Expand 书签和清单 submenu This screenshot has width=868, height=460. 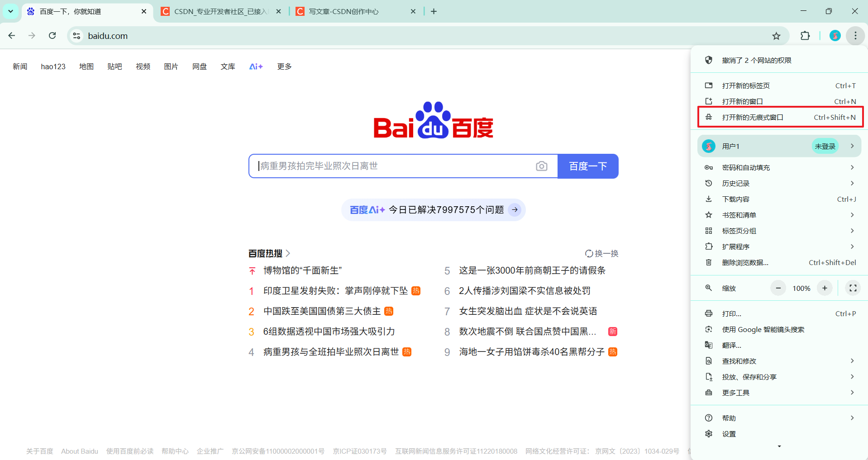pyautogui.click(x=778, y=215)
